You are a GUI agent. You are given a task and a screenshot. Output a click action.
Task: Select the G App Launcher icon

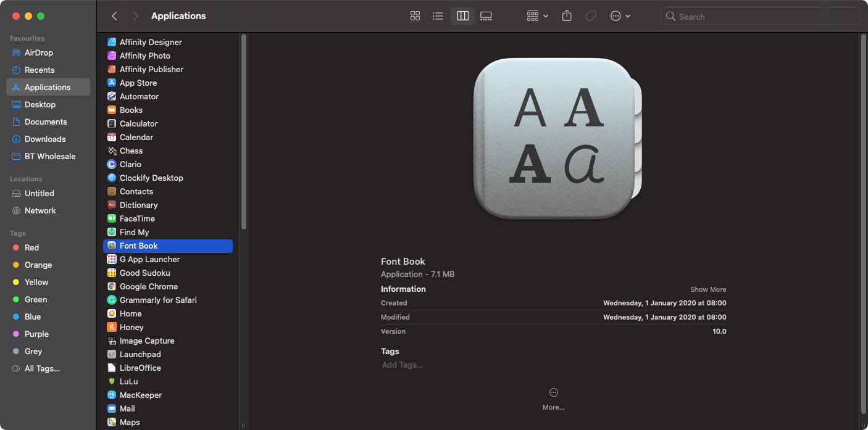point(112,259)
